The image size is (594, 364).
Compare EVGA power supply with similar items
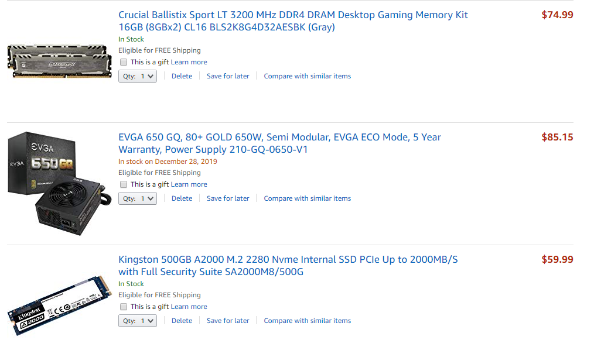[x=307, y=198]
